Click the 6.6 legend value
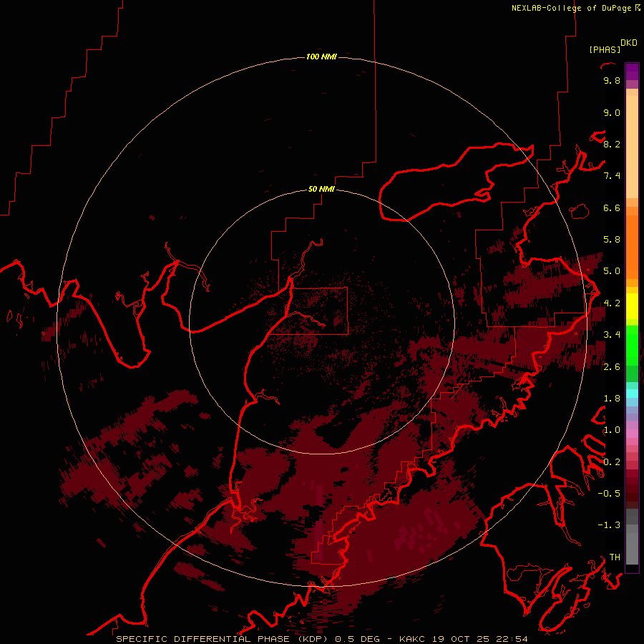The height and width of the screenshot is (644, 644). (x=612, y=208)
